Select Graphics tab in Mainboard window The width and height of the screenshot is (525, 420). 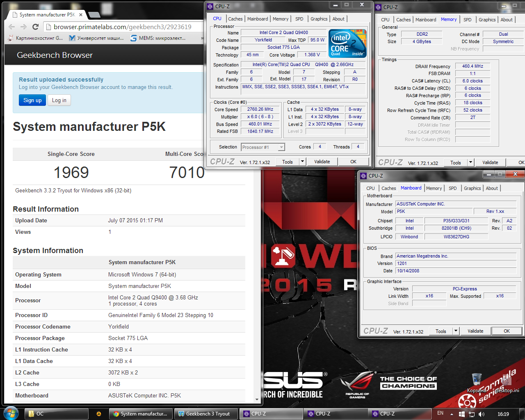472,188
